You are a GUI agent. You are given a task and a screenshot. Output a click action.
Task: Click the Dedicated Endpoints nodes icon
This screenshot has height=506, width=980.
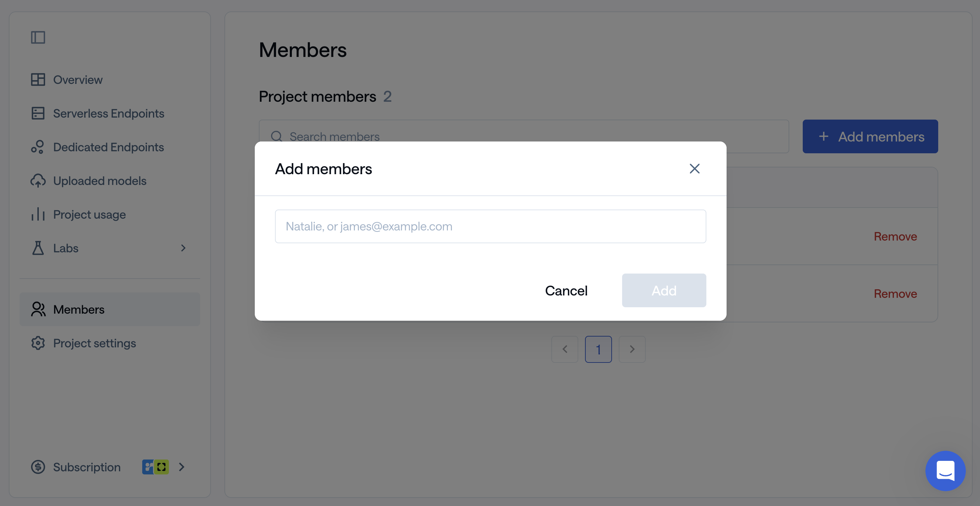pyautogui.click(x=38, y=147)
